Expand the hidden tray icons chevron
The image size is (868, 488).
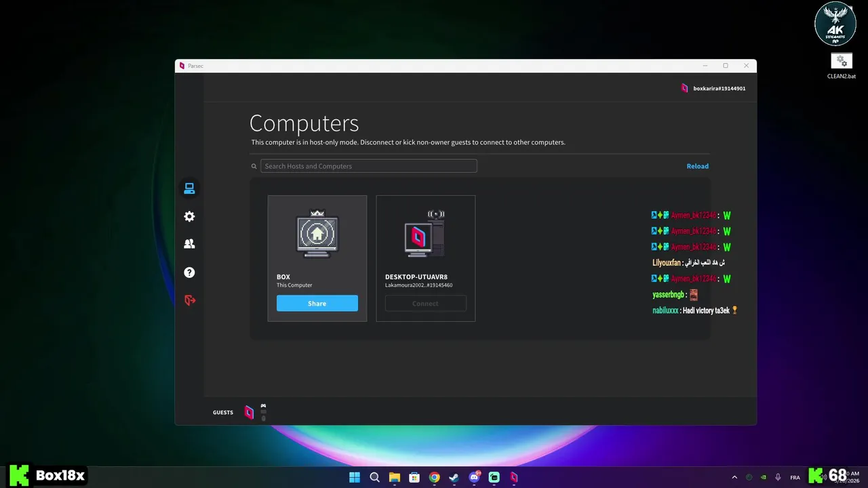[734, 477]
